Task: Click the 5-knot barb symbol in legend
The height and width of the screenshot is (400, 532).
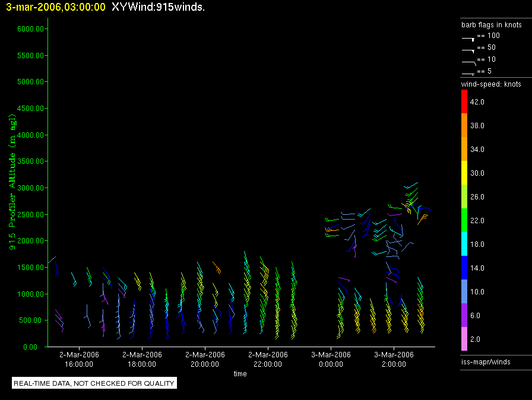Action: click(x=468, y=73)
